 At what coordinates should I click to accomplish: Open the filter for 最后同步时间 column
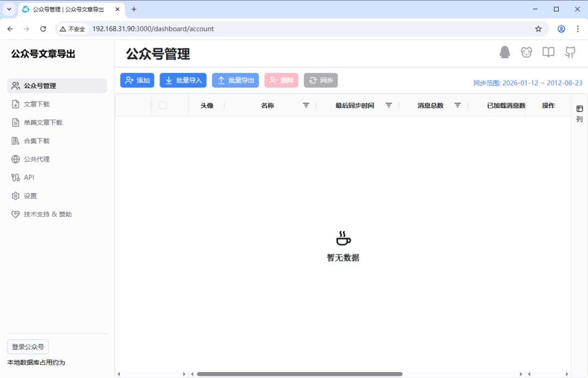388,105
